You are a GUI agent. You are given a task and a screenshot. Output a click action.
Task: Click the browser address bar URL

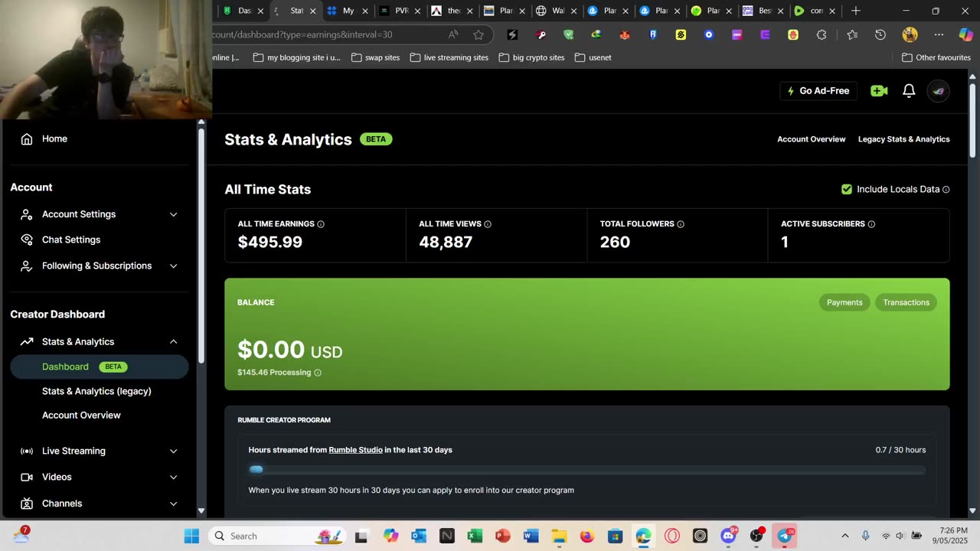point(302,34)
